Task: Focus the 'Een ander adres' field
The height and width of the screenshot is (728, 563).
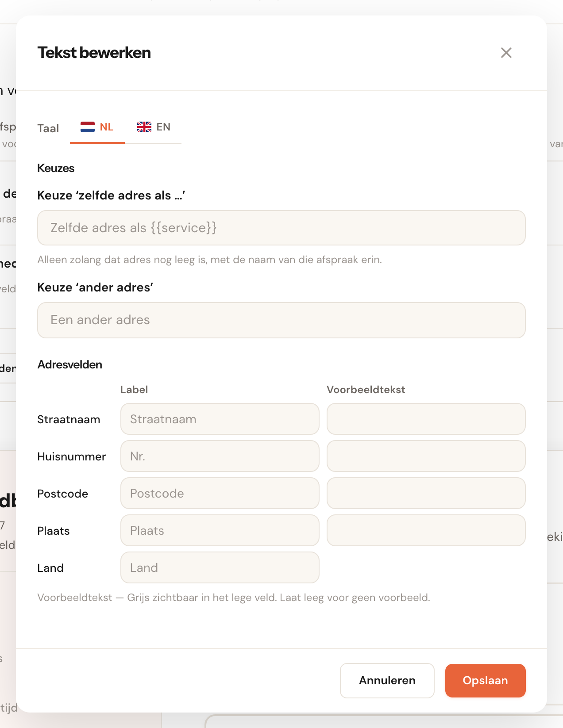Action: point(281,320)
